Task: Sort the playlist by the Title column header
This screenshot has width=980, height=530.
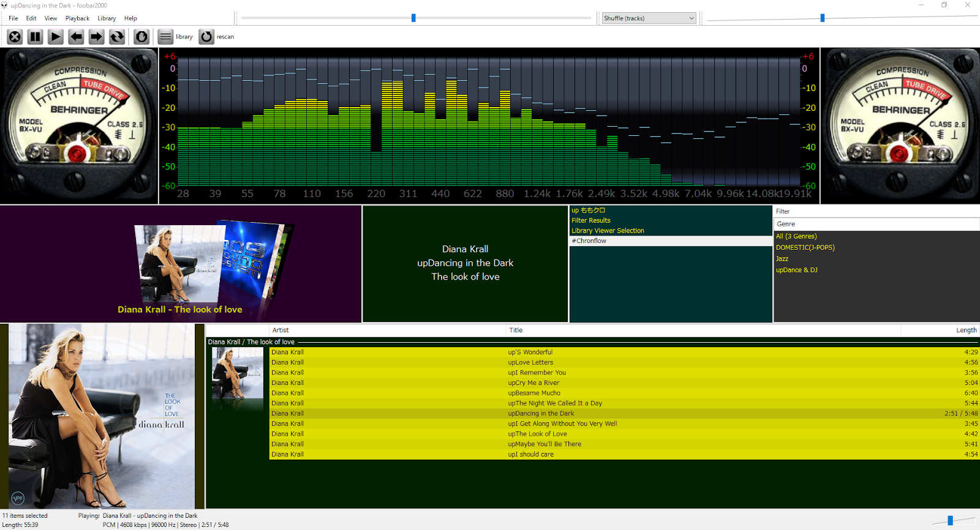Action: [703, 330]
